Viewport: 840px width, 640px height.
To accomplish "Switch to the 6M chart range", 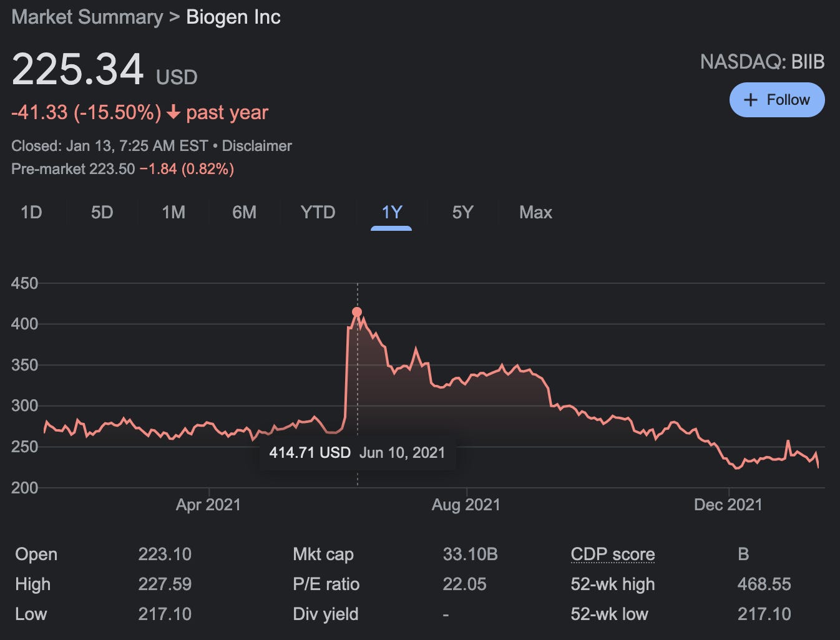I will (x=244, y=213).
